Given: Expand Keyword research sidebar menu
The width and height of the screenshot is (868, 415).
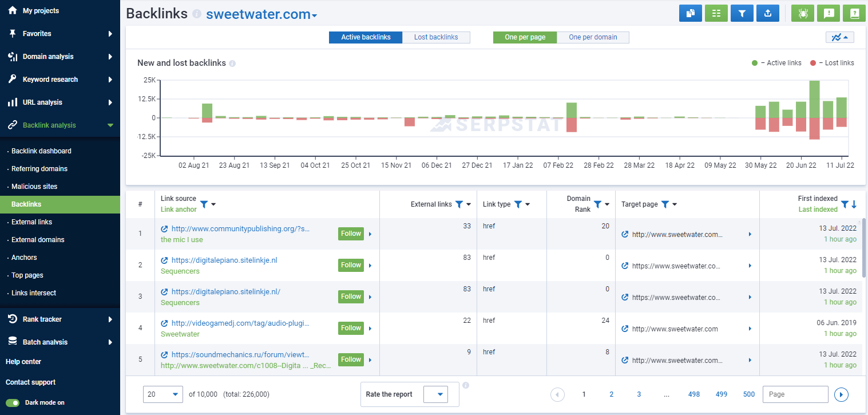Looking at the screenshot, I should [60, 80].
